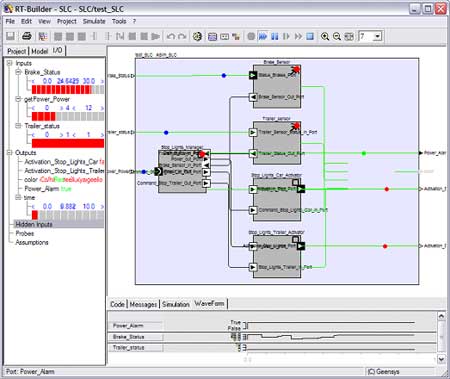Switch to the Messages tab

tap(143, 304)
